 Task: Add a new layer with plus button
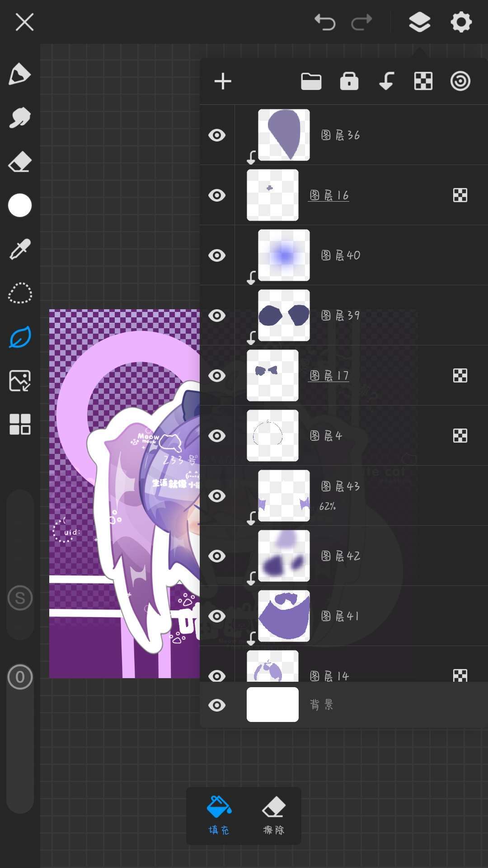click(223, 81)
